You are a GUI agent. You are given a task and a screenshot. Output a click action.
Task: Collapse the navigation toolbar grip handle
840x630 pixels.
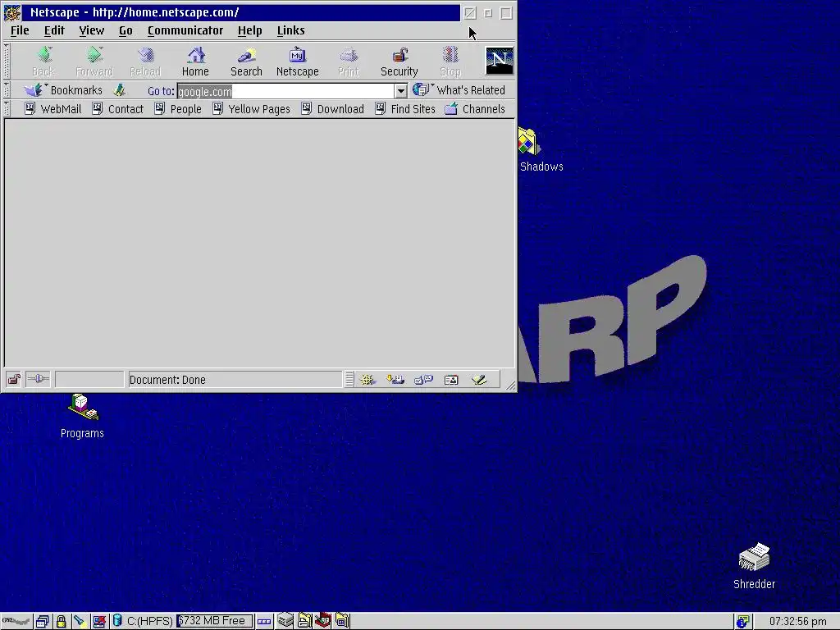pos(7,61)
